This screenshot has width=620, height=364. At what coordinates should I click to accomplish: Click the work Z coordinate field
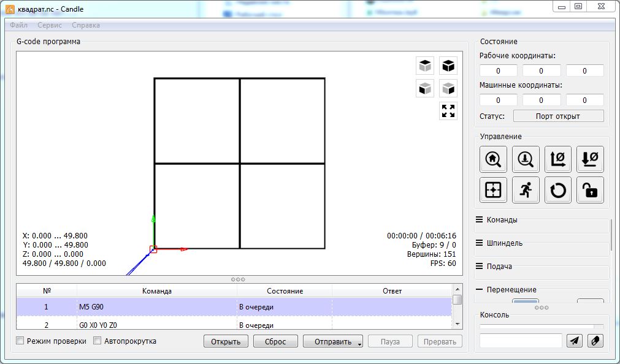coord(585,70)
